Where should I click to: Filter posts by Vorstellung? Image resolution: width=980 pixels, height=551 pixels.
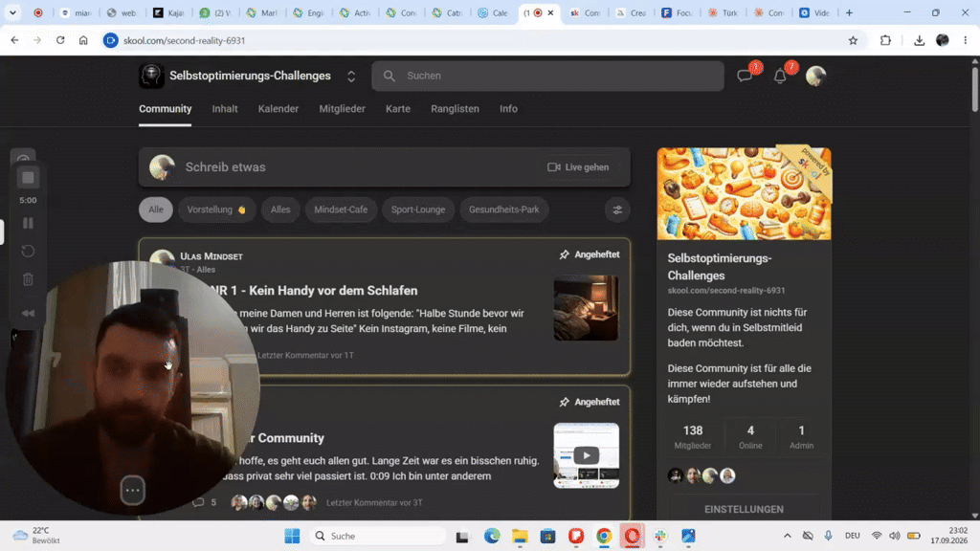click(216, 209)
